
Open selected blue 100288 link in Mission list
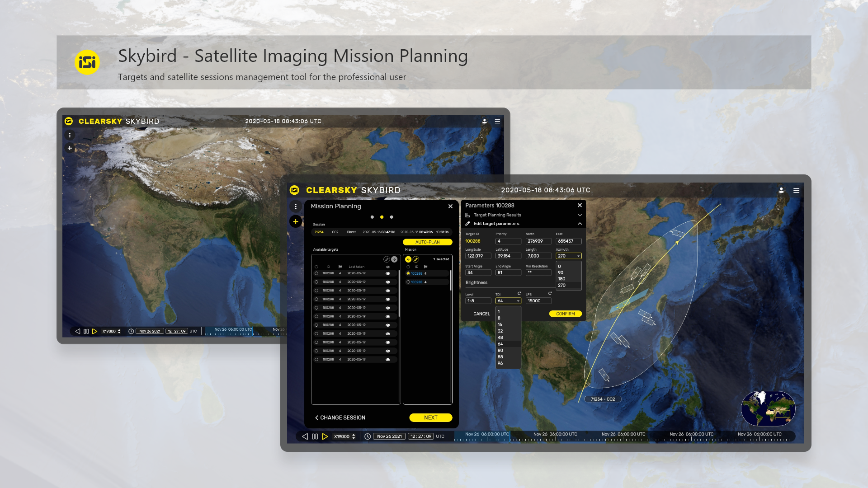[416, 273]
